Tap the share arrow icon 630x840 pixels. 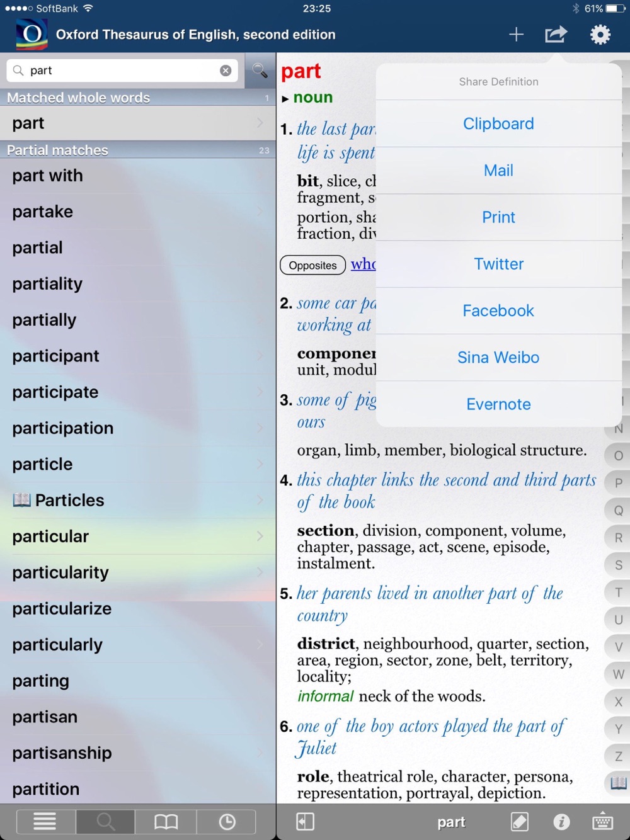pyautogui.click(x=556, y=35)
